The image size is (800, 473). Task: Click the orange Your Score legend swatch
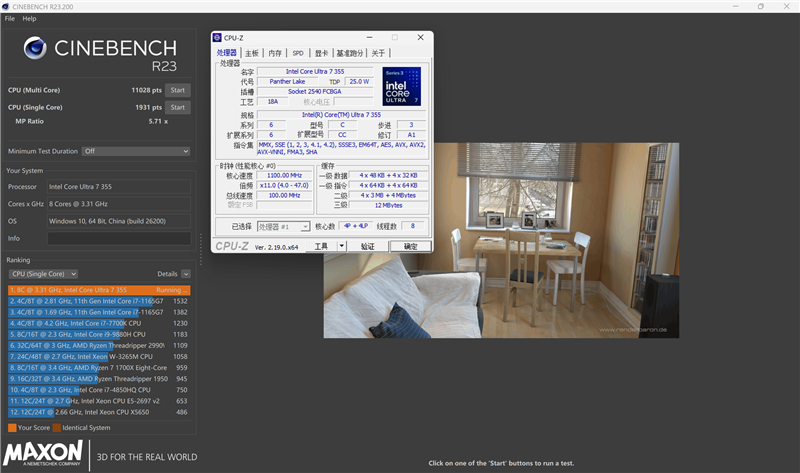tap(11, 428)
